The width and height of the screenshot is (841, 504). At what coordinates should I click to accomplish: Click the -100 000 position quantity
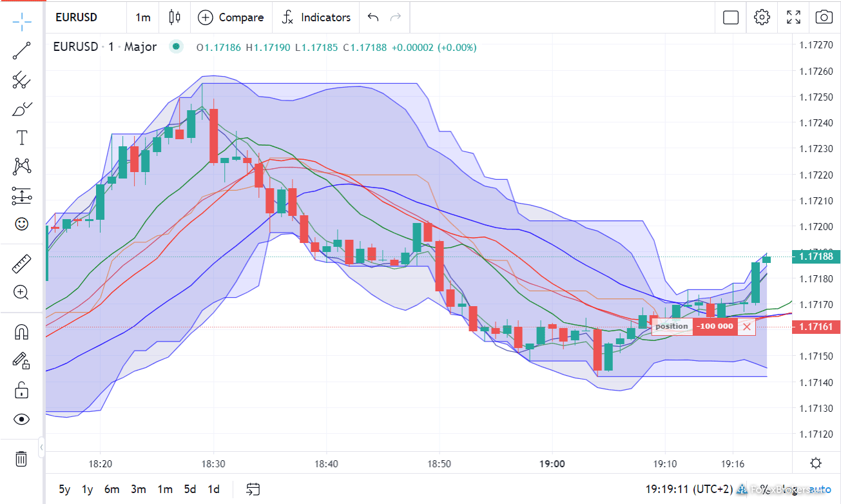716,326
